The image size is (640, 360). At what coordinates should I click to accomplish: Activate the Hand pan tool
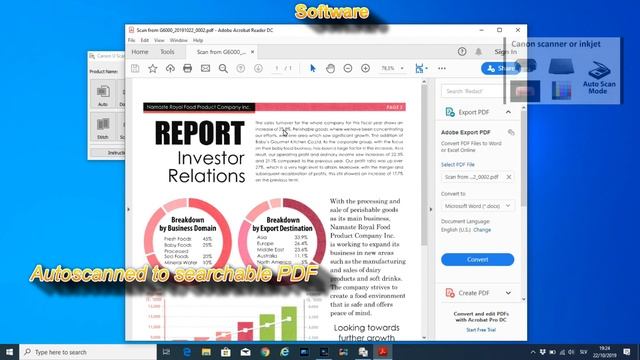(330, 69)
